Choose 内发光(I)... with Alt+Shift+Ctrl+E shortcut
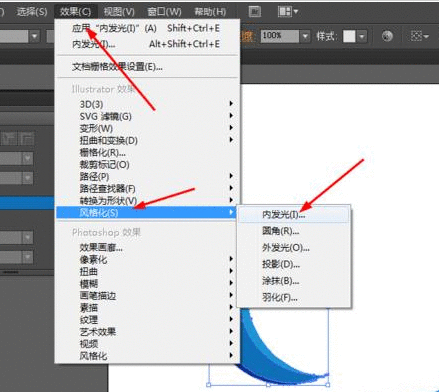Viewport: 439px width, 392px height. tap(147, 44)
